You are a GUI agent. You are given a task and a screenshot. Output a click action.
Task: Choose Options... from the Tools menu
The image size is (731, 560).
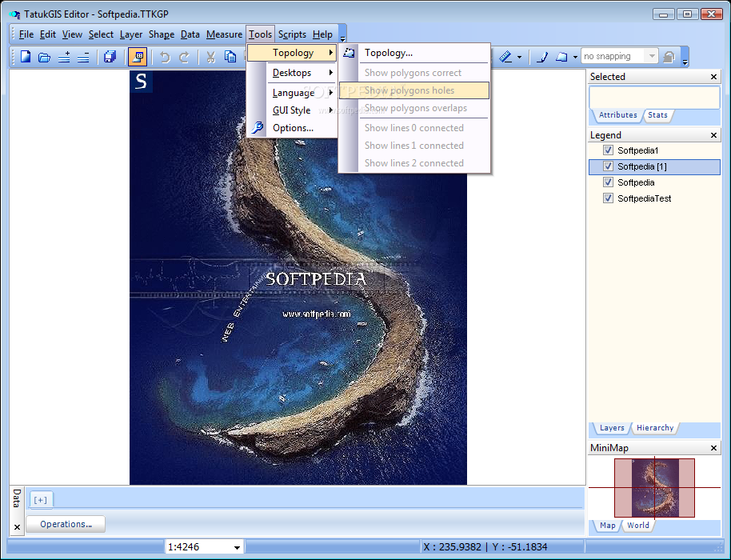[293, 128]
